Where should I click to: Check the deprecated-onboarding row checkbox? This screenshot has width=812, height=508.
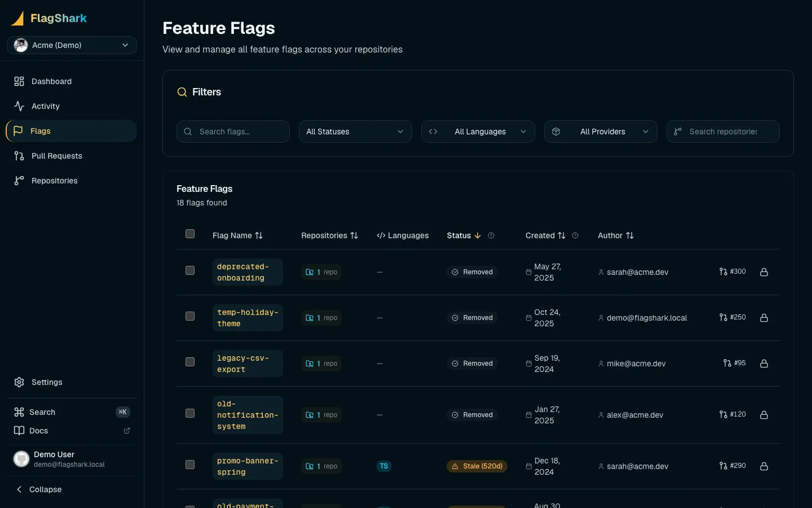pyautogui.click(x=190, y=270)
